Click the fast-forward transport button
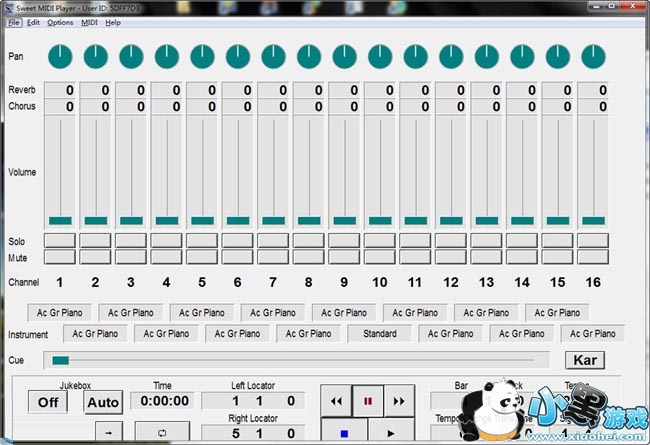The width and height of the screenshot is (650, 445). click(399, 401)
